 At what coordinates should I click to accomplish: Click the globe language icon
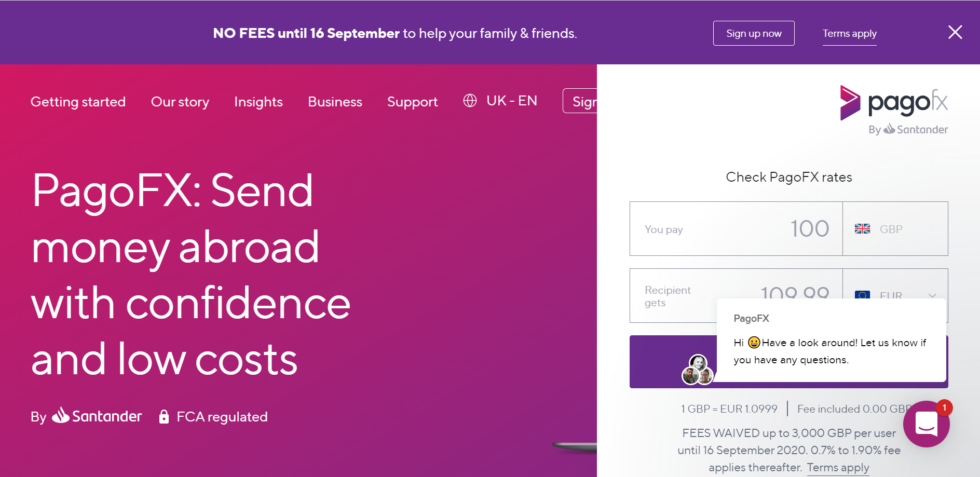[470, 101]
